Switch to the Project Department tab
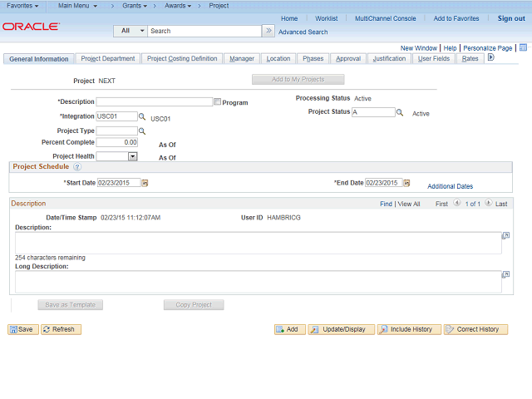This screenshot has width=532, height=399. point(108,59)
